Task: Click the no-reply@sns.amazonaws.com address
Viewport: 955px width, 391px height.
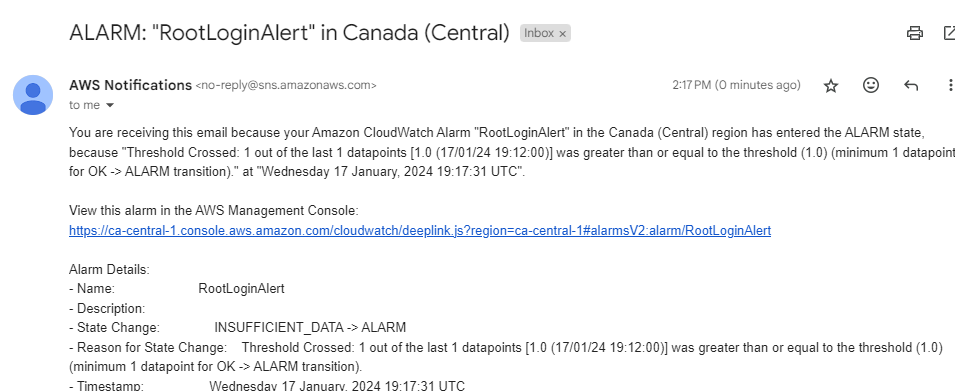Action: pyautogui.click(x=286, y=86)
